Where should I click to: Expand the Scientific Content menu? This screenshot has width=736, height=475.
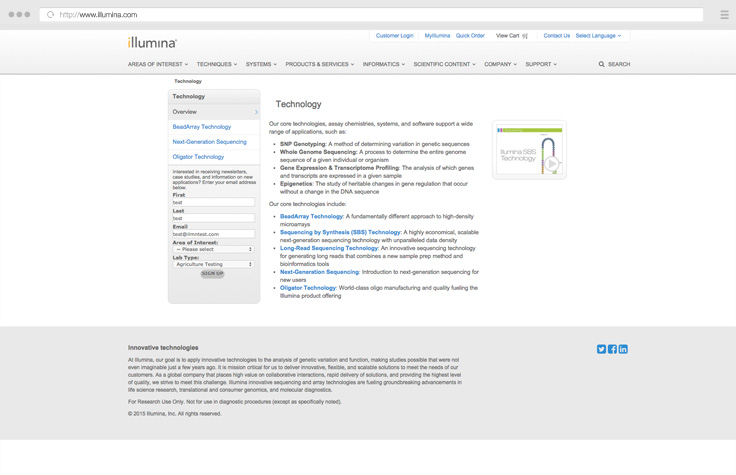click(x=444, y=64)
